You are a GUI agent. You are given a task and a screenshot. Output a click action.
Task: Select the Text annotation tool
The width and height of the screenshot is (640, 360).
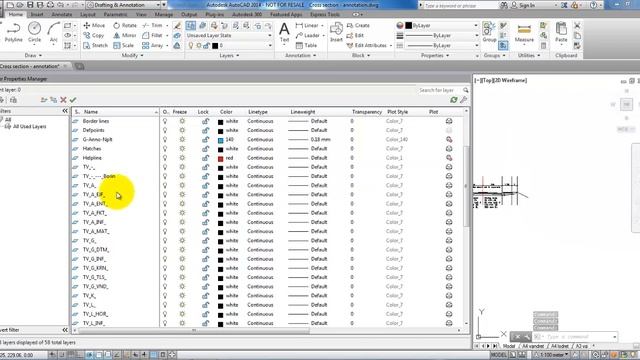pyautogui.click(x=284, y=32)
